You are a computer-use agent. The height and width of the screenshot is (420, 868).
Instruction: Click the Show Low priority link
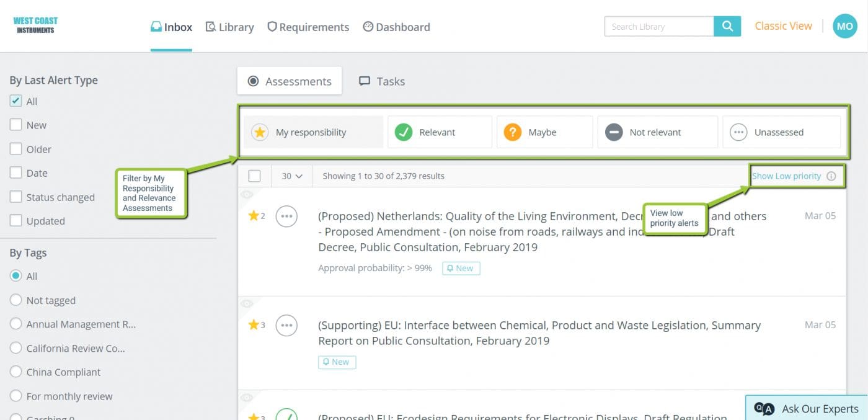pos(786,176)
